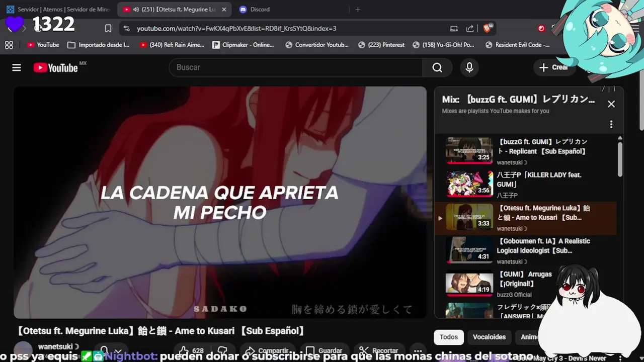
Task: Open the Brave Shields lion icon
Action: 487,29
